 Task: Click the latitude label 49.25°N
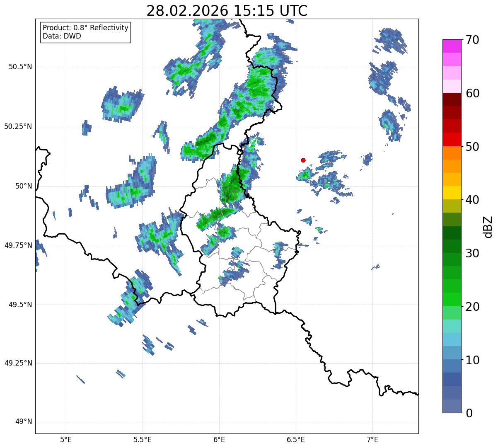pos(18,363)
